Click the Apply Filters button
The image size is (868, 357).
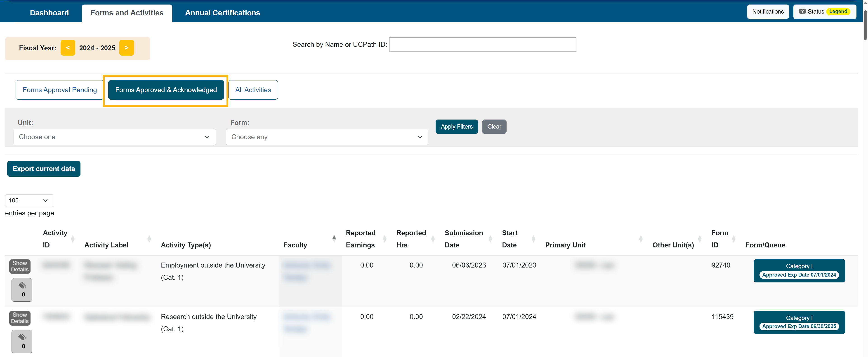(456, 127)
